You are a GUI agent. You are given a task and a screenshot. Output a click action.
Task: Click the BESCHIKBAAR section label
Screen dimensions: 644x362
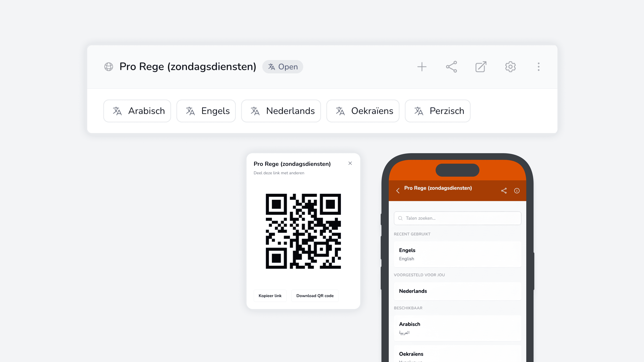pyautogui.click(x=408, y=308)
